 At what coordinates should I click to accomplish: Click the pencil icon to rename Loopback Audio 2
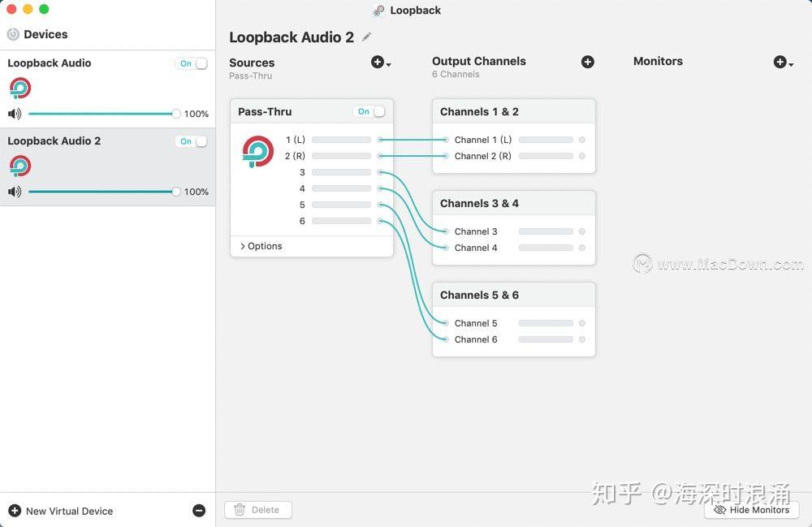point(366,37)
